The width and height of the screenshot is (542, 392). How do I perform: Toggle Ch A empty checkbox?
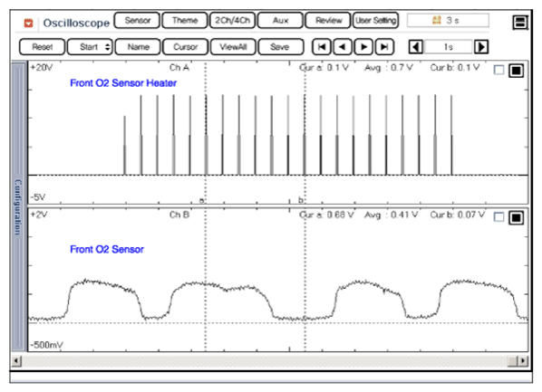tap(498, 70)
